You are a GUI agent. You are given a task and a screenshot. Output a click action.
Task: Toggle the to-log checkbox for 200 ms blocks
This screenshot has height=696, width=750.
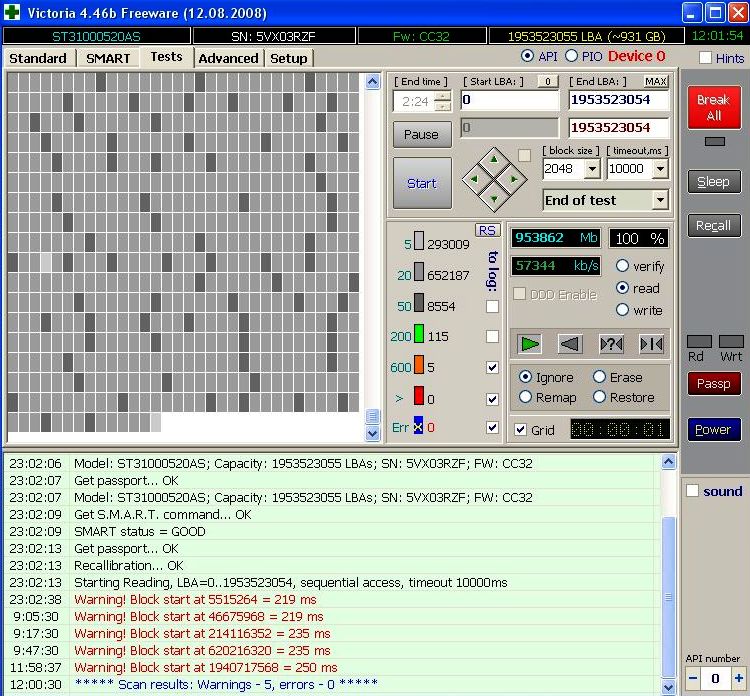(x=492, y=336)
